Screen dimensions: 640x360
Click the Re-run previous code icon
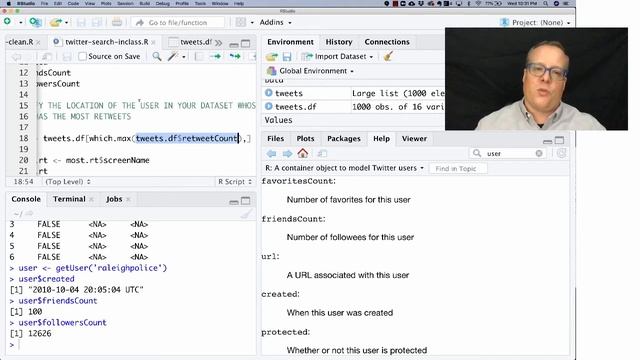235,56
